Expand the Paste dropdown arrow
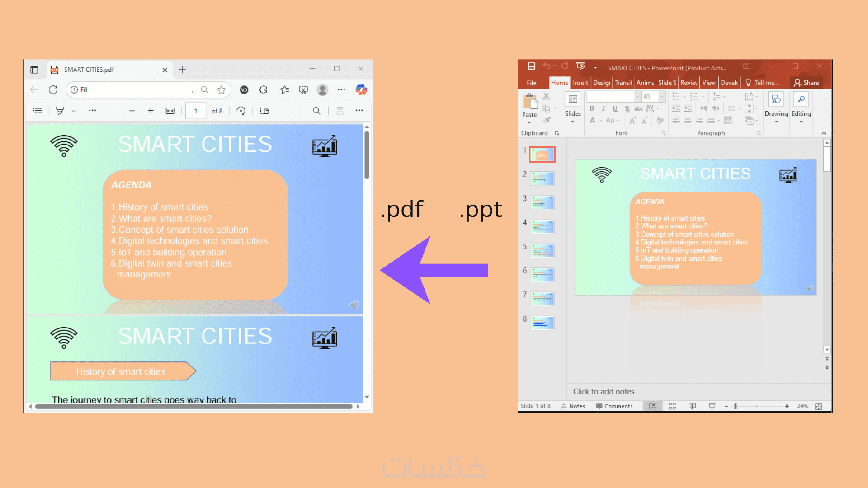This screenshot has width=868, height=488. point(529,123)
